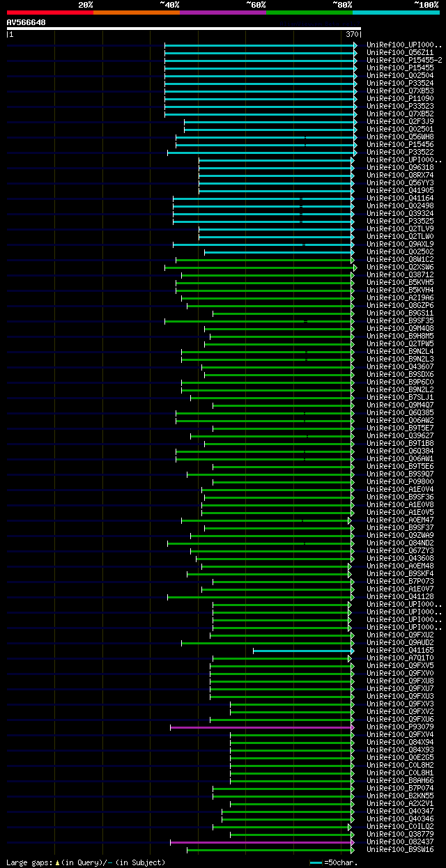The width and height of the screenshot is (446, 868).
Task: Select the UniRef100_Q6Q385 label
Action: (x=400, y=412)
